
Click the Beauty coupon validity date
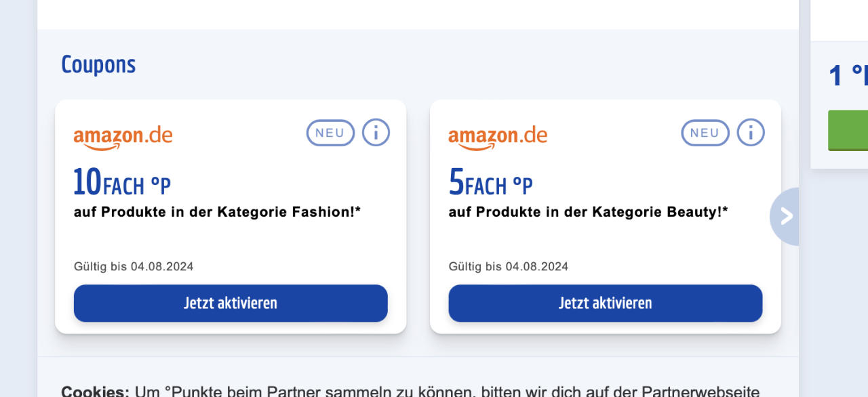(x=509, y=267)
